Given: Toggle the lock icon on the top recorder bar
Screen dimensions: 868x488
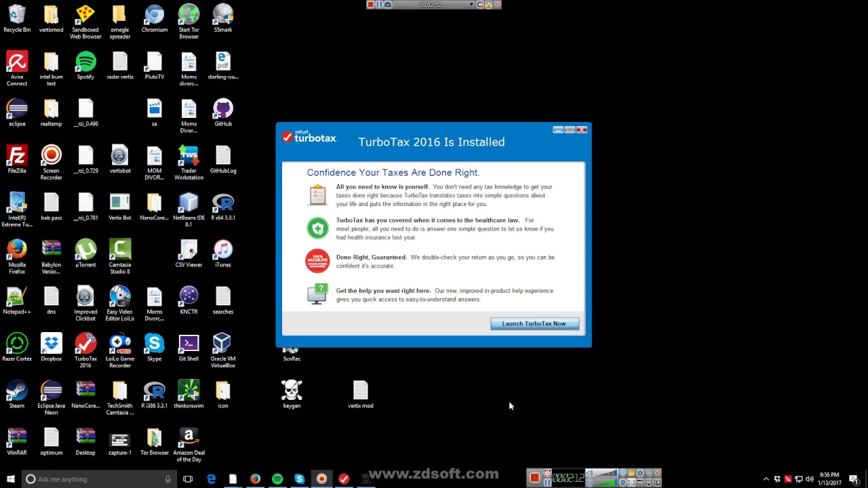Looking at the screenshot, I should [488, 5].
